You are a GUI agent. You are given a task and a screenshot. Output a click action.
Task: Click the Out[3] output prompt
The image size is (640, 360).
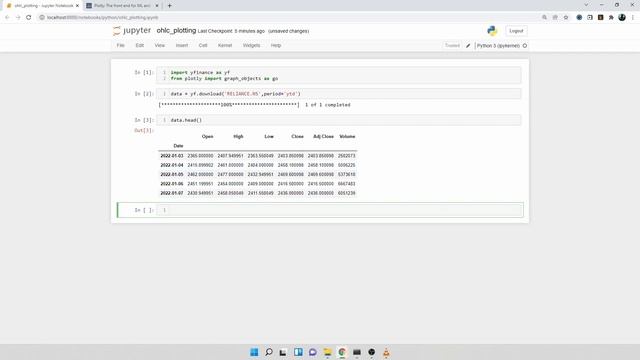(x=144, y=130)
